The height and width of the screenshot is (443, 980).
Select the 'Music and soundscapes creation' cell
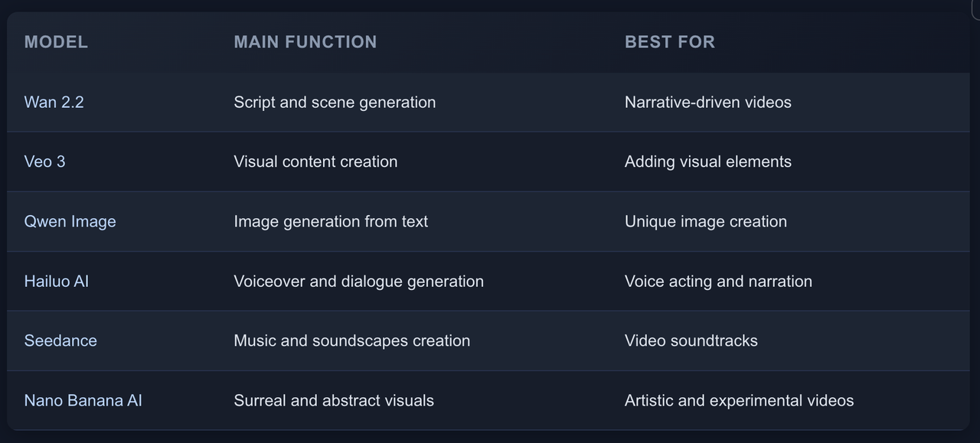point(352,340)
